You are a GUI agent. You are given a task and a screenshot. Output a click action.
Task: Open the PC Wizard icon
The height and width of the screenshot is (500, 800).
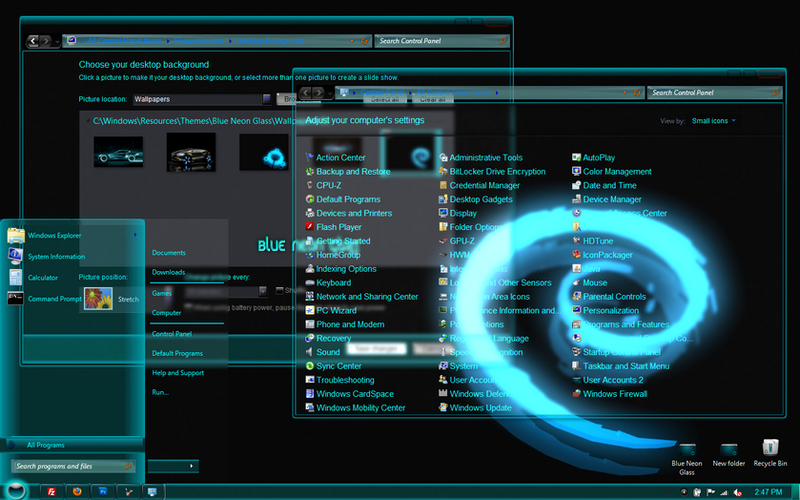coord(309,310)
